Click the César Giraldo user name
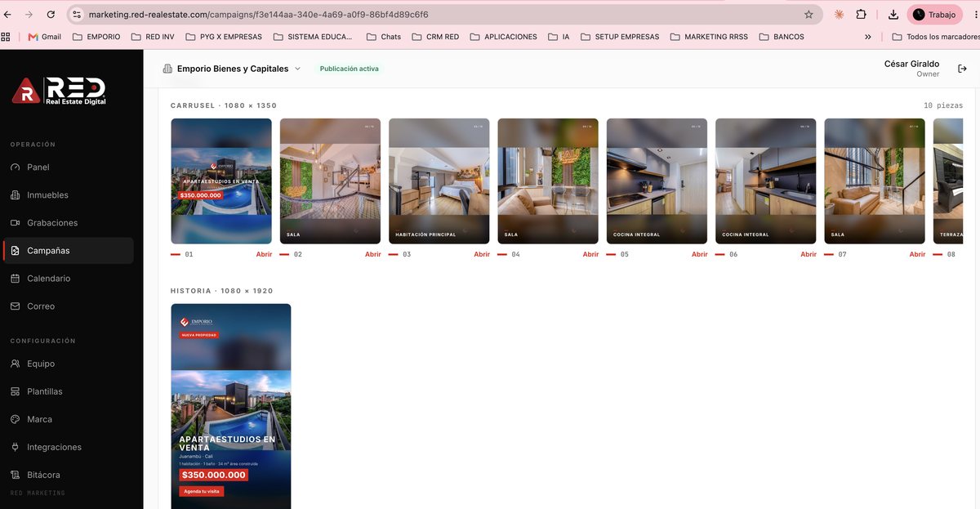The height and width of the screenshot is (509, 980). [911, 64]
